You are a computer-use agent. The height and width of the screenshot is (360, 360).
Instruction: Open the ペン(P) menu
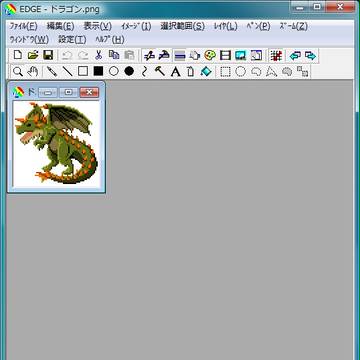258,26
